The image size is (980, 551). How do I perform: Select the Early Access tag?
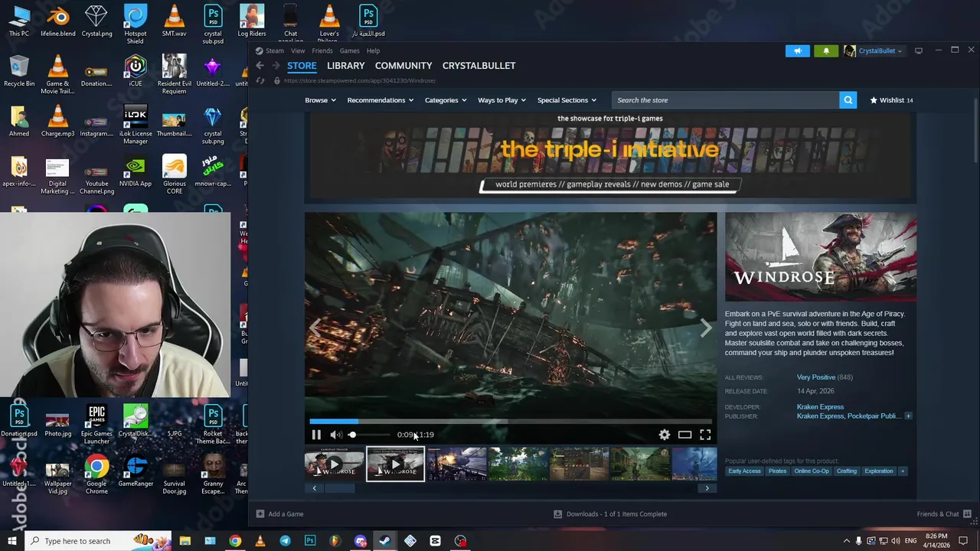744,471
